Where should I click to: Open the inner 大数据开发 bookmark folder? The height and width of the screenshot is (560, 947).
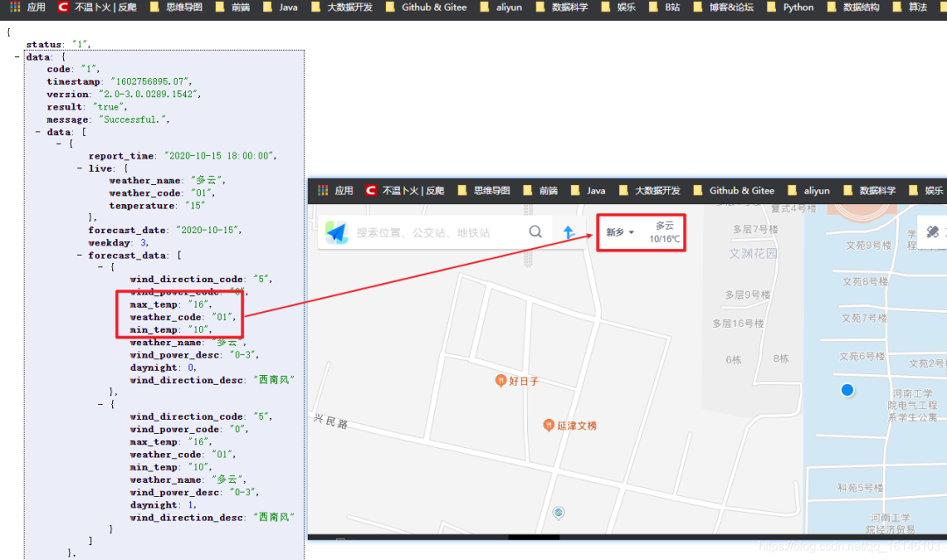(x=650, y=191)
